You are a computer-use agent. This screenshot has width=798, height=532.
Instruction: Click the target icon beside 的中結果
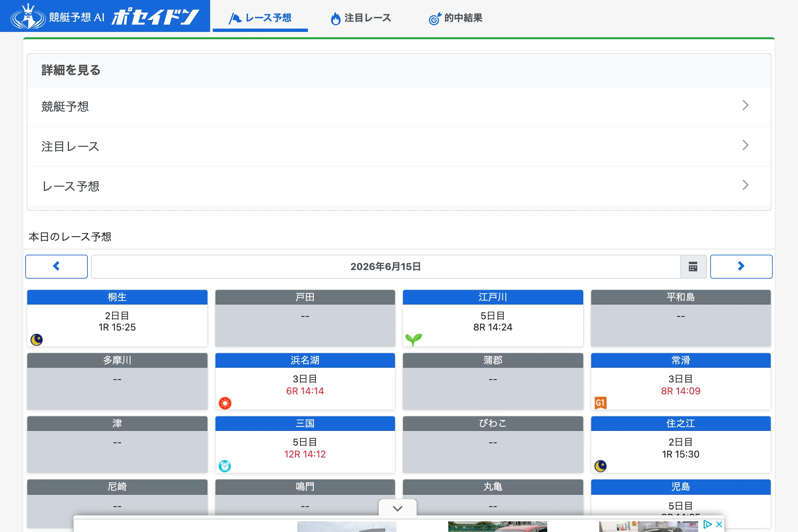[435, 19]
